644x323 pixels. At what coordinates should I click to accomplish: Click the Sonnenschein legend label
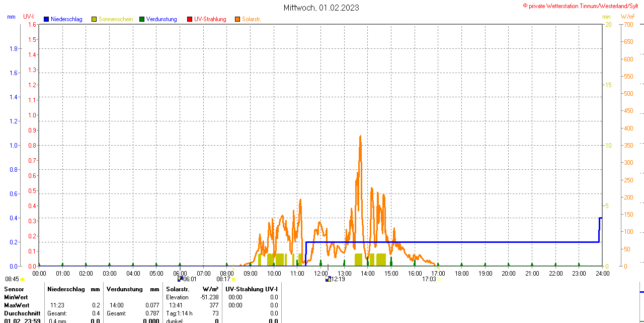116,19
